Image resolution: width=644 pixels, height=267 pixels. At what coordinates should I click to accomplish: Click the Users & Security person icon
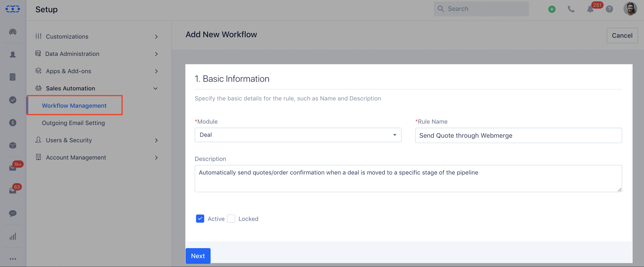click(x=38, y=140)
